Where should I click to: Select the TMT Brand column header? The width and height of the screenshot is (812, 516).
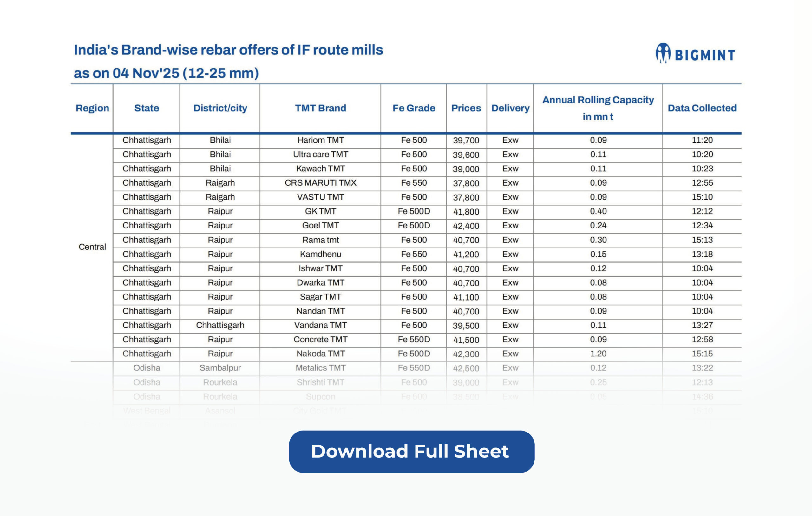[320, 108]
